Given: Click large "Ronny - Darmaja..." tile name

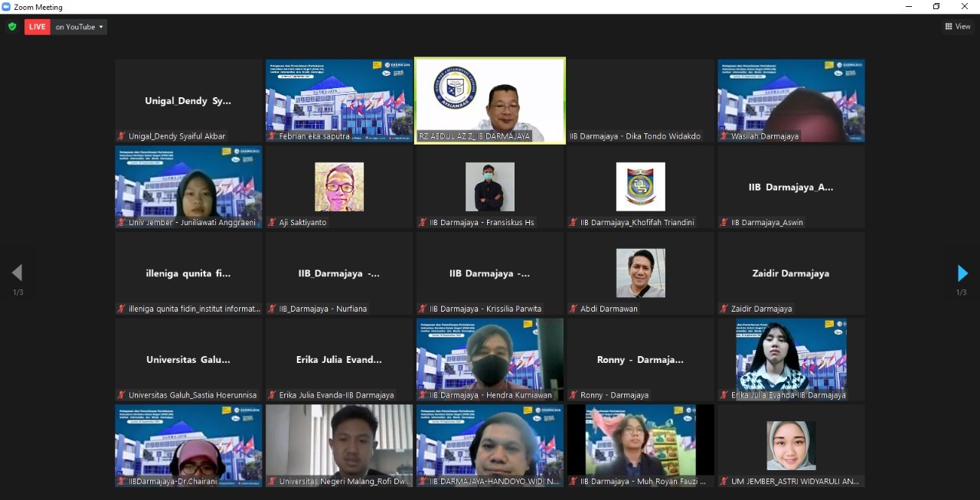Looking at the screenshot, I should pos(640,359).
